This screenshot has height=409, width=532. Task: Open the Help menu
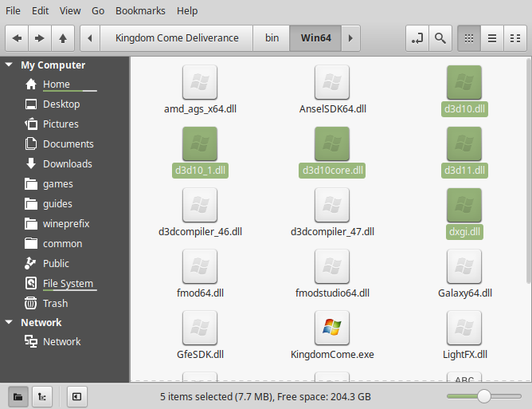point(187,11)
